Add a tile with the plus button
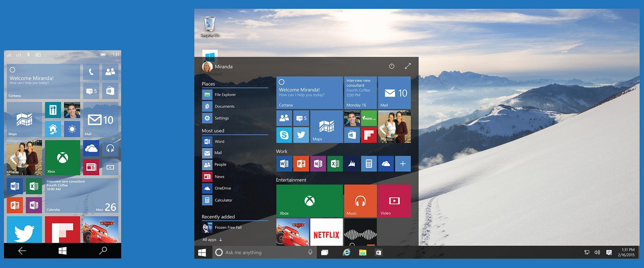The height and width of the screenshot is (268, 644). [x=403, y=164]
